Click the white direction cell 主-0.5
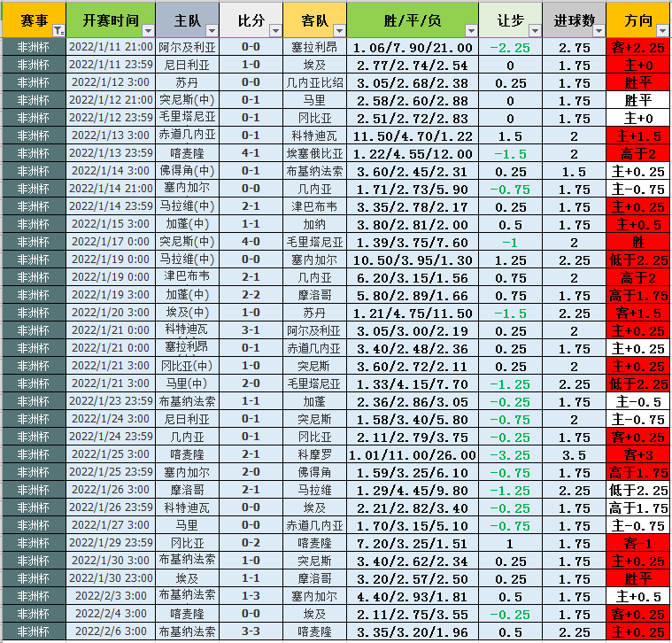672x643 pixels. coord(638,401)
